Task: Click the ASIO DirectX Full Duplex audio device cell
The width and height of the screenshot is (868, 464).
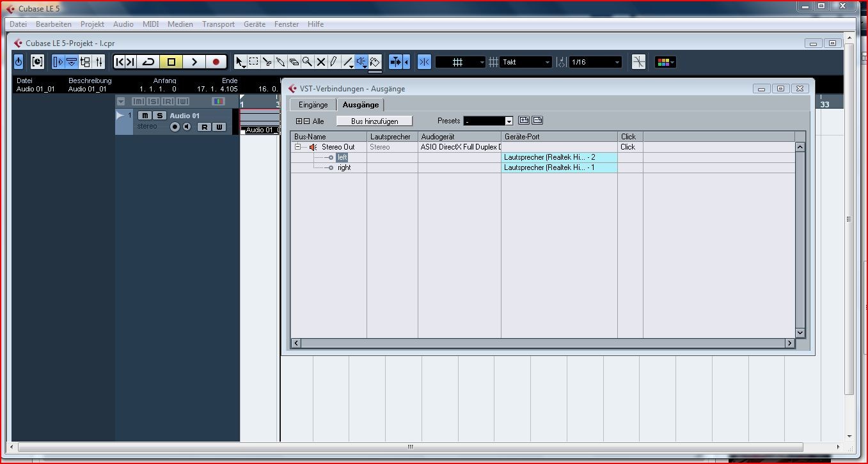Action: 460,147
